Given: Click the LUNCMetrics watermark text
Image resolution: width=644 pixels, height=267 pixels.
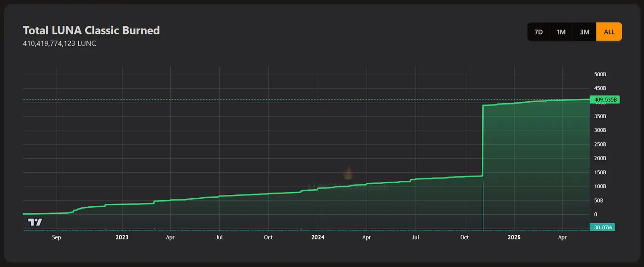Looking at the screenshot, I should pos(348,187).
